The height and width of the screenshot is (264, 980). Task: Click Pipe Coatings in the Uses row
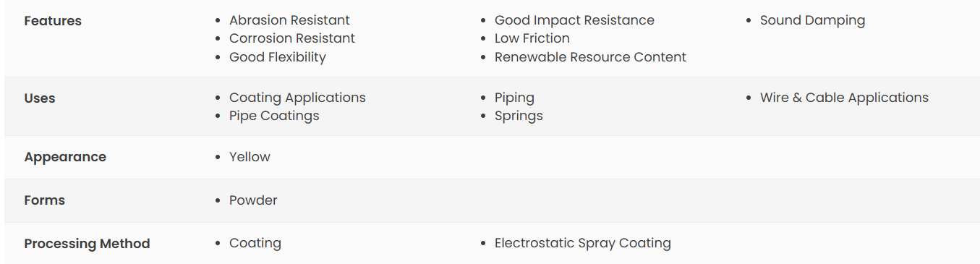pyautogui.click(x=274, y=116)
